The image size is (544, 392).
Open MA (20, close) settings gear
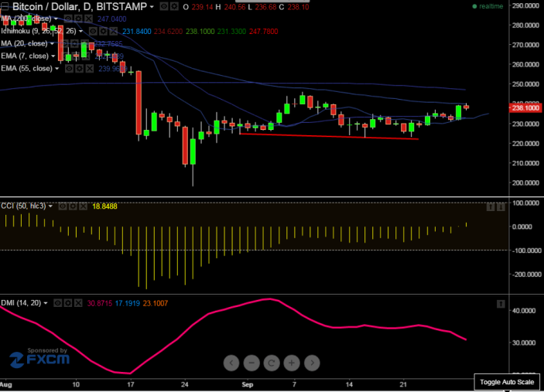74,43
